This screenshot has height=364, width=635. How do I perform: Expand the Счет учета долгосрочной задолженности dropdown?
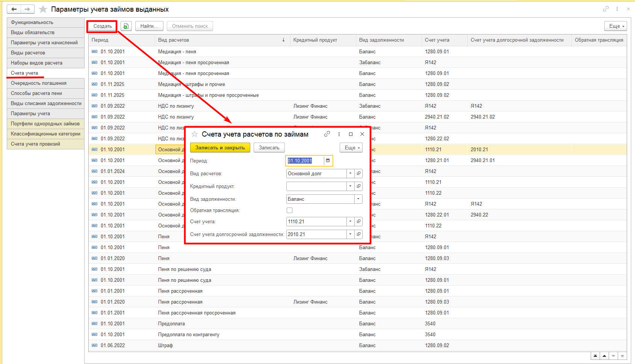351,234
